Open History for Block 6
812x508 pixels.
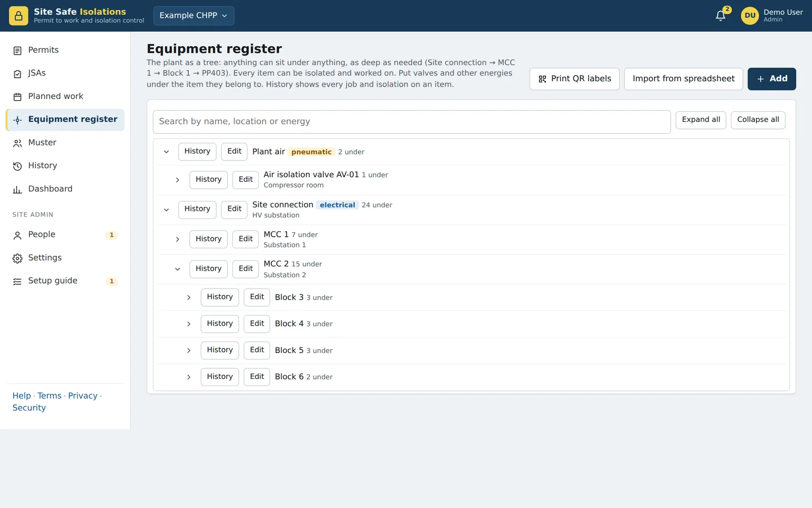[x=220, y=377]
